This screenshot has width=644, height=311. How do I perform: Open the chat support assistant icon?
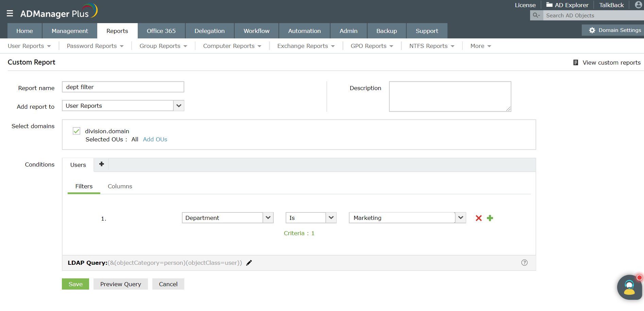629,287
